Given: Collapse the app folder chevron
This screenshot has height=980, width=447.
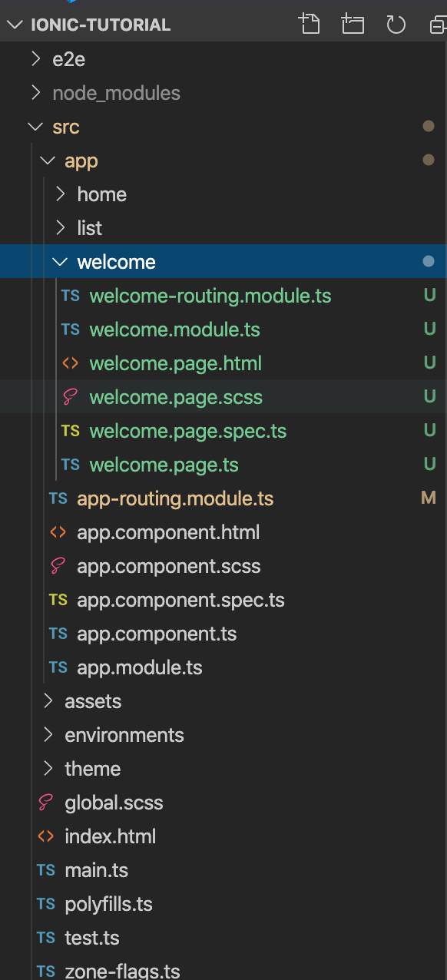Looking at the screenshot, I should [x=48, y=161].
